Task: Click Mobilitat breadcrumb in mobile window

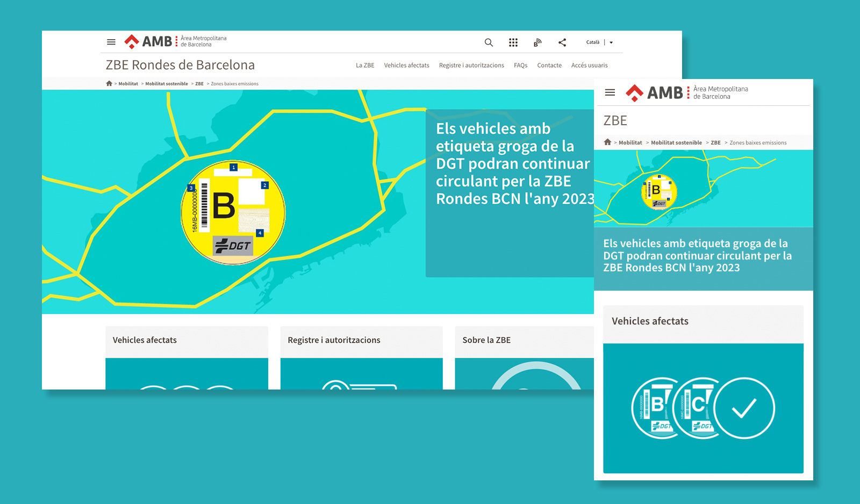Action: point(630,142)
